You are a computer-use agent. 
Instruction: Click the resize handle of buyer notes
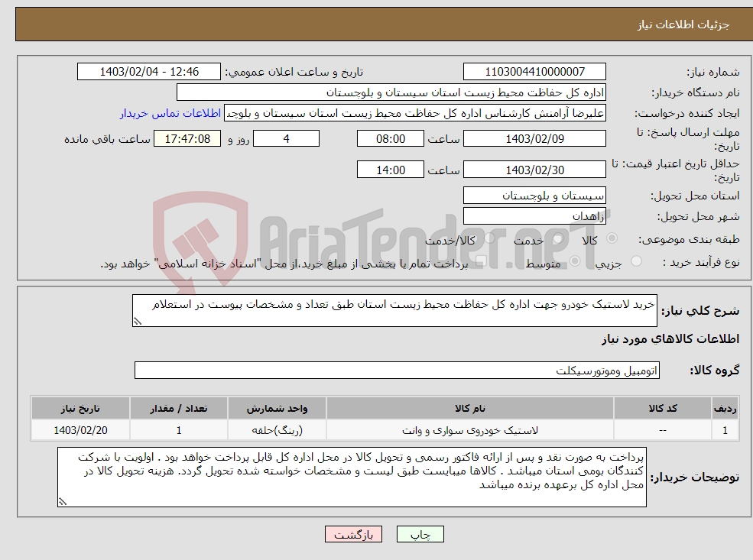point(63,502)
